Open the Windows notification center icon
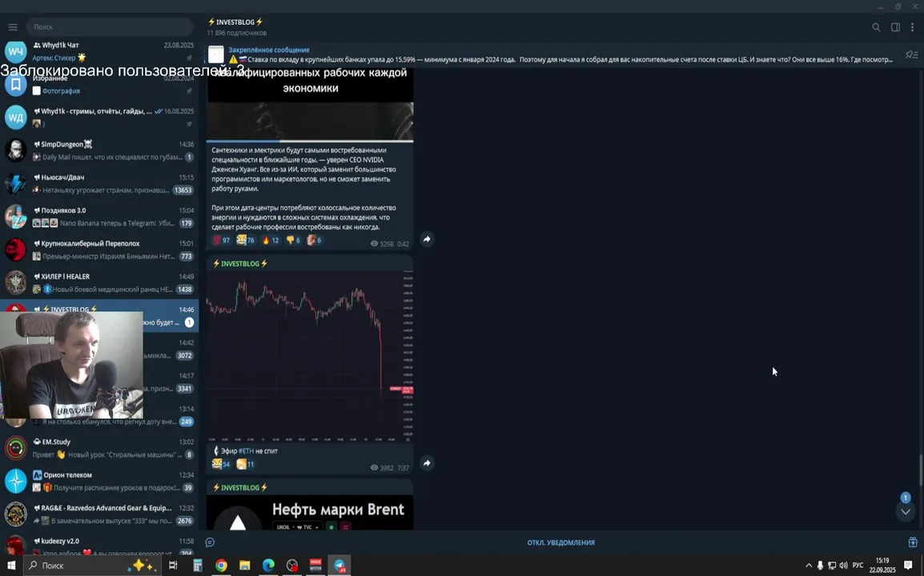This screenshot has width=924, height=576. point(908,566)
